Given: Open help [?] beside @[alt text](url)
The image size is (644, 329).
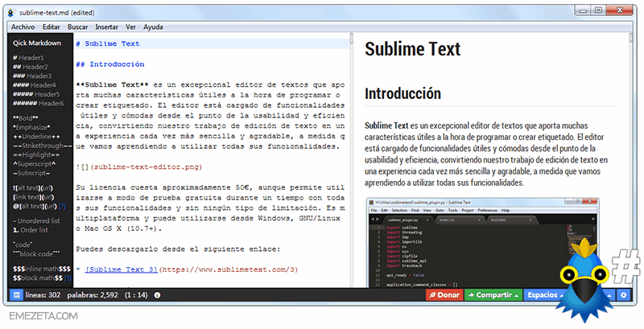Looking at the screenshot, I should (62, 207).
